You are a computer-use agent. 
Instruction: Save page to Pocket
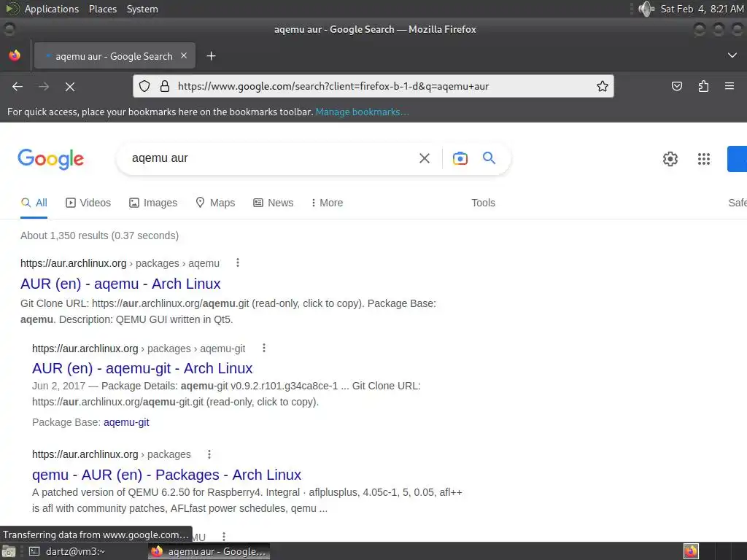tap(676, 86)
